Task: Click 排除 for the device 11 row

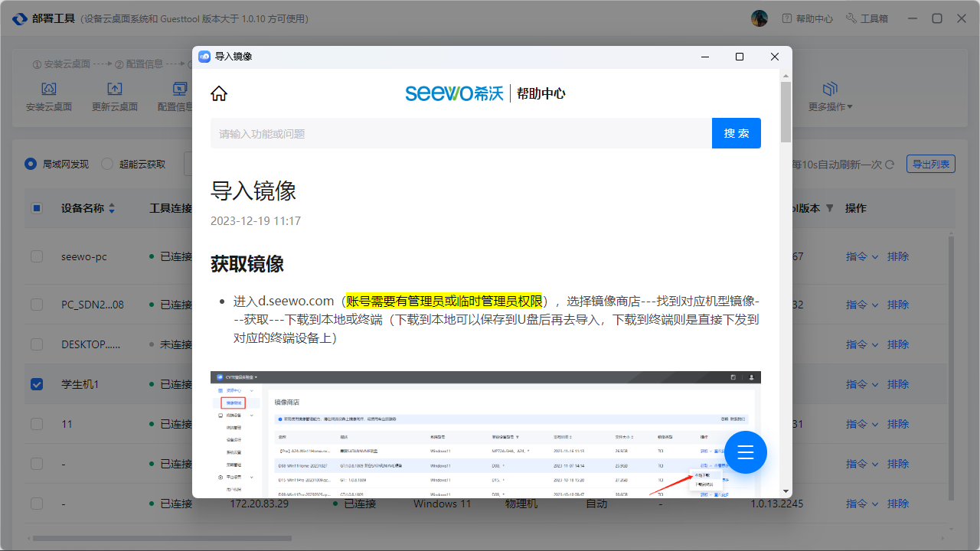Action: [898, 424]
